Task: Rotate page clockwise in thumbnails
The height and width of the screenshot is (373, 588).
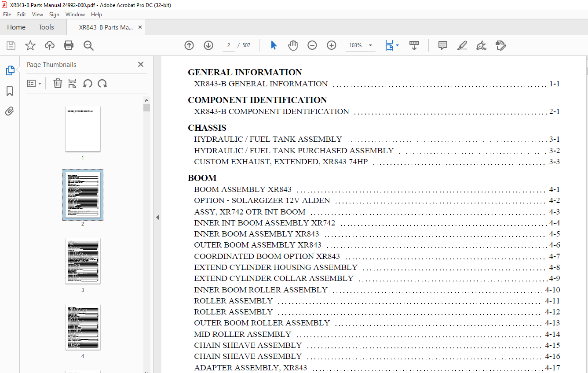Action: click(x=102, y=83)
